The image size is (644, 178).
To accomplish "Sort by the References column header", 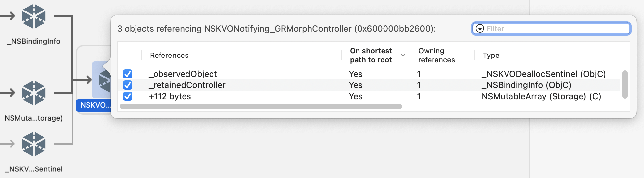I will 169,55.
